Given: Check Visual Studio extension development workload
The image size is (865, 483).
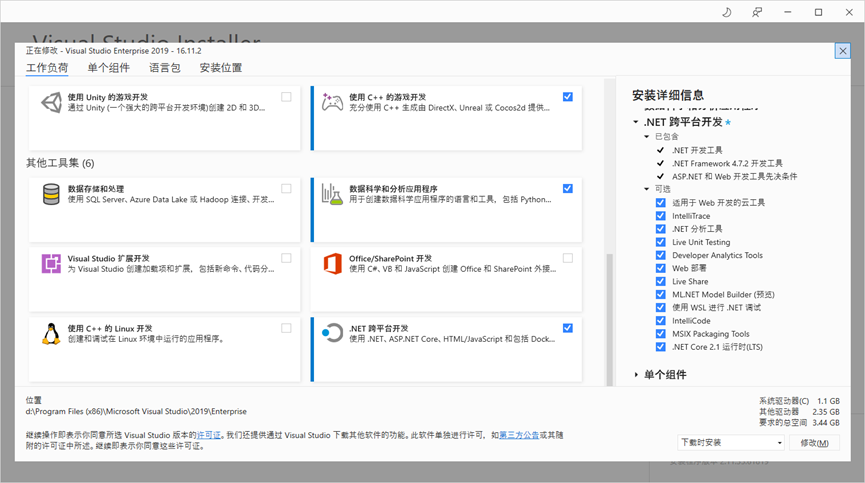Looking at the screenshot, I should point(286,258).
